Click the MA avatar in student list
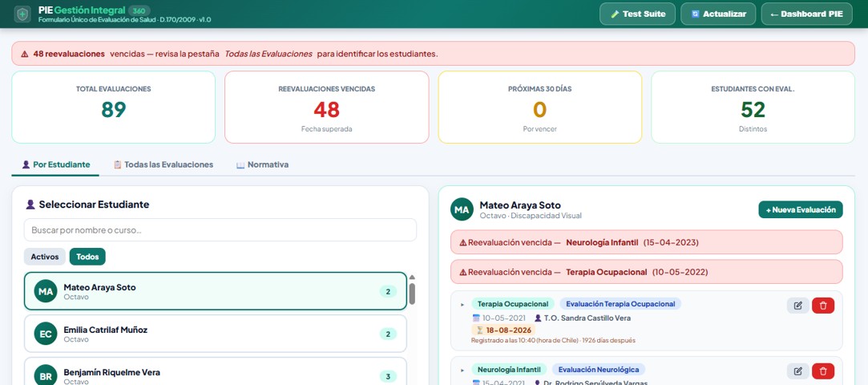The width and height of the screenshot is (868, 385). pos(46,291)
